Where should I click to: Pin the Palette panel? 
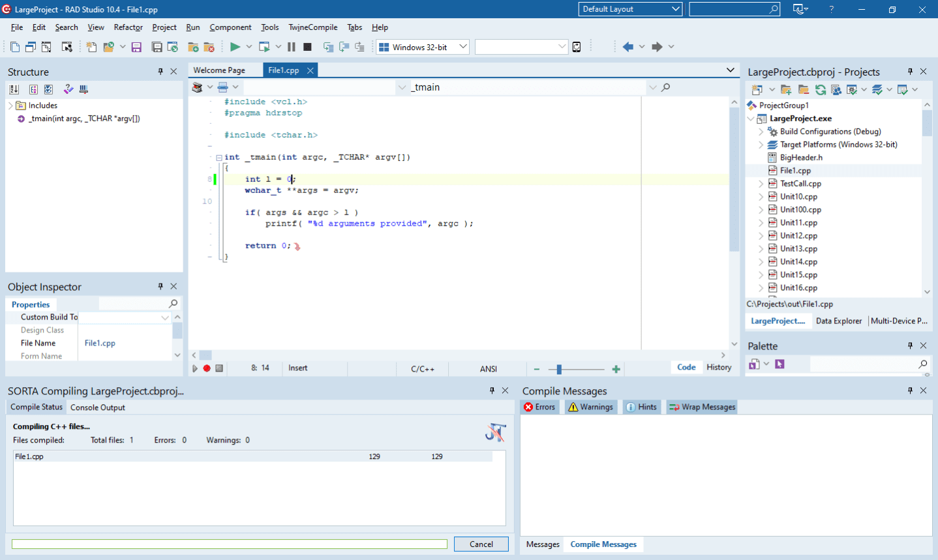pos(910,346)
